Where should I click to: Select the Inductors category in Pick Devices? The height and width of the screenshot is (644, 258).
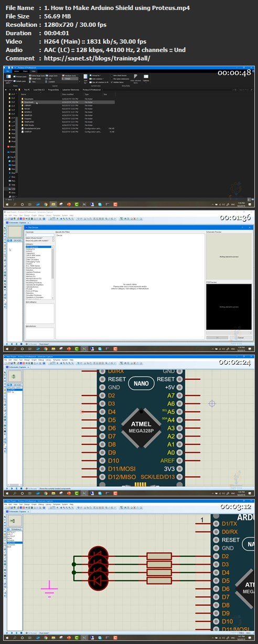(30, 270)
